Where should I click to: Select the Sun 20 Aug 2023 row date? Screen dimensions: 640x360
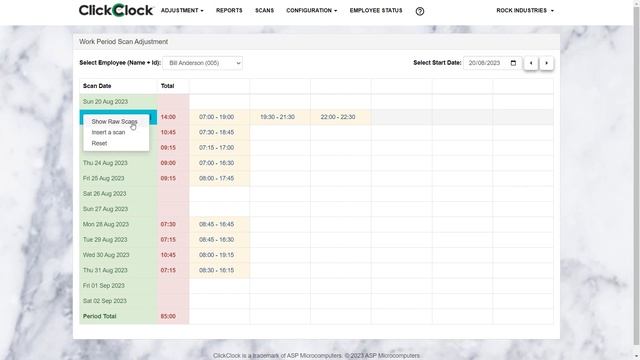118,102
